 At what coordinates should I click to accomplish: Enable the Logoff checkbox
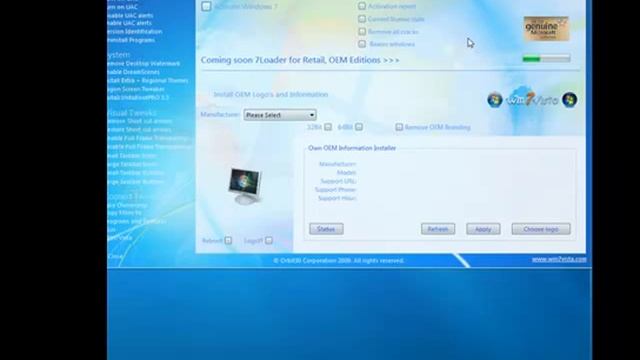(269, 240)
